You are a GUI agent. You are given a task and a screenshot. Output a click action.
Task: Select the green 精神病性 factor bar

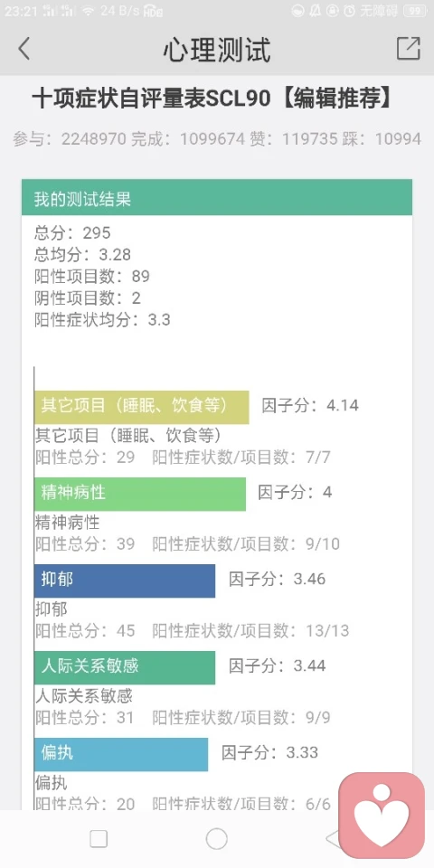click(139, 494)
